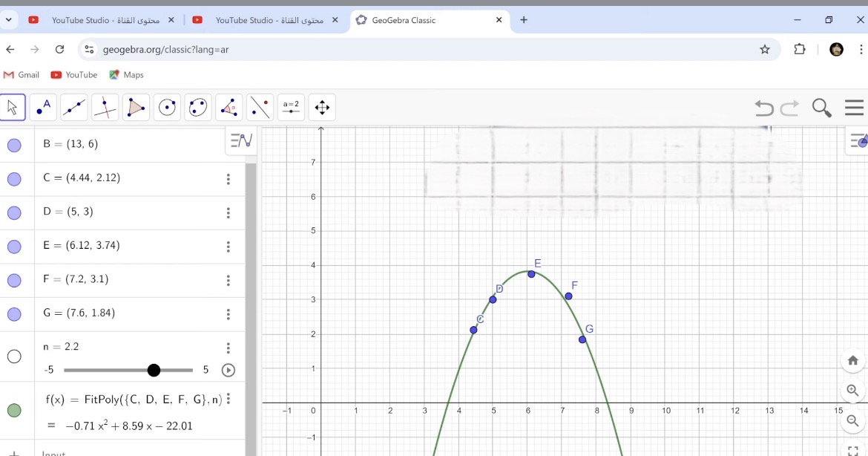
Task: Open the algebra view style bar
Action: (x=241, y=140)
